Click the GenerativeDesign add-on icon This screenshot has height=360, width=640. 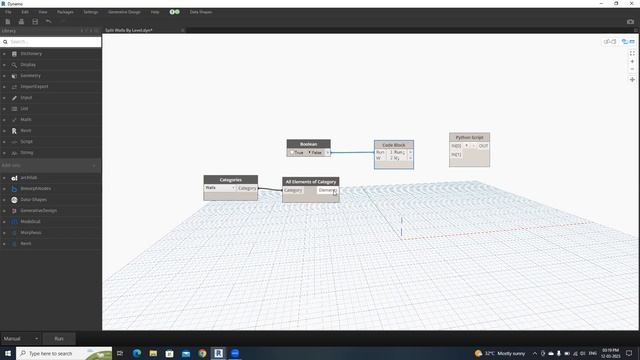tap(14, 211)
